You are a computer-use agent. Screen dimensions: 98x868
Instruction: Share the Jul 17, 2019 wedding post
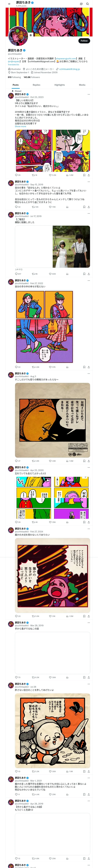(89, 274)
